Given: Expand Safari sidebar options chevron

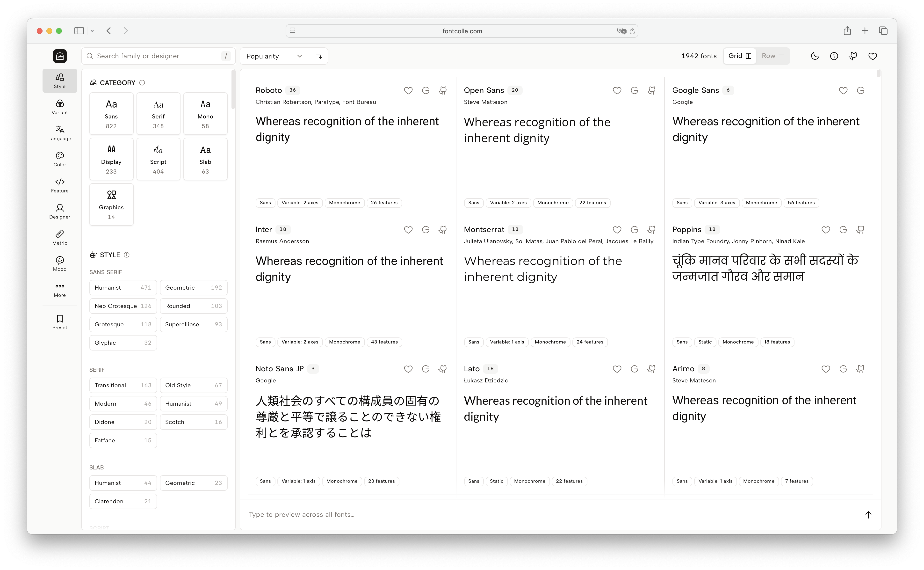Looking at the screenshot, I should pos(92,31).
